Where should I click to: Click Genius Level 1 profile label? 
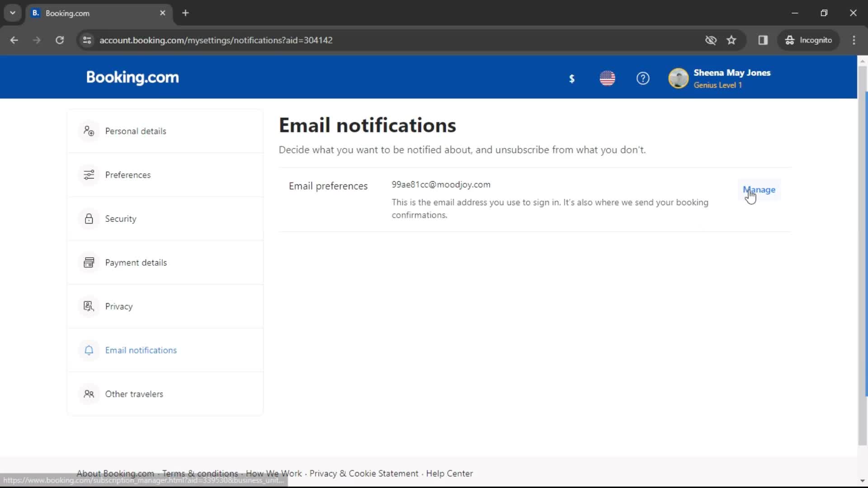tap(718, 85)
